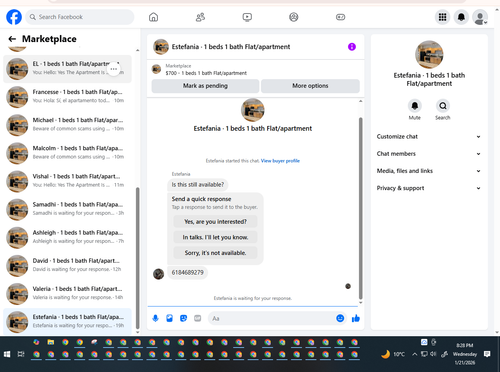Send quick reply 'Yes, are you interested?'
The image size is (500, 372).
point(215,222)
